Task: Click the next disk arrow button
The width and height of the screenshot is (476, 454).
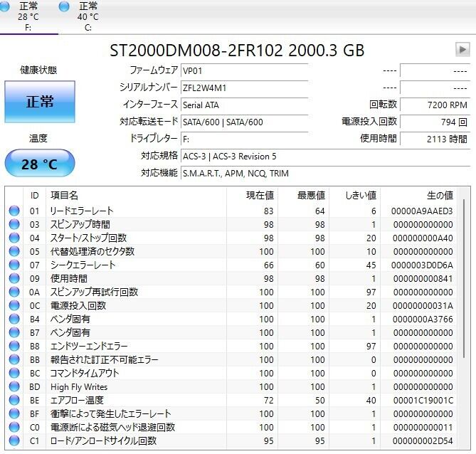Action: point(462,50)
